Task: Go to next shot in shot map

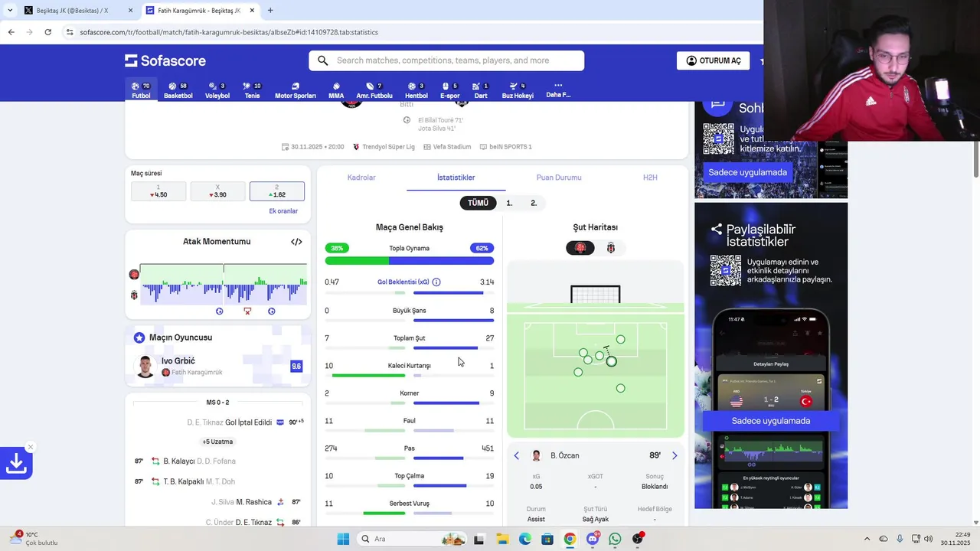Action: (x=675, y=455)
